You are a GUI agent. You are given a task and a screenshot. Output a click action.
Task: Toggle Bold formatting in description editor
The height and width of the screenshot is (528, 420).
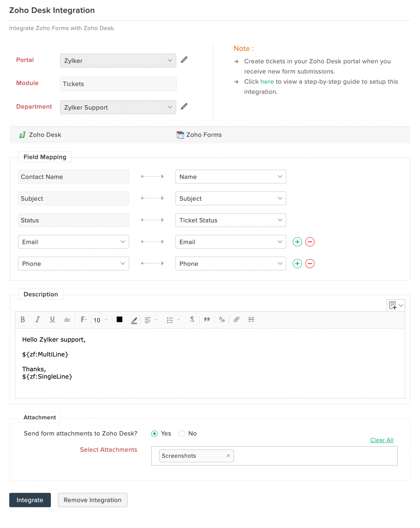[23, 320]
